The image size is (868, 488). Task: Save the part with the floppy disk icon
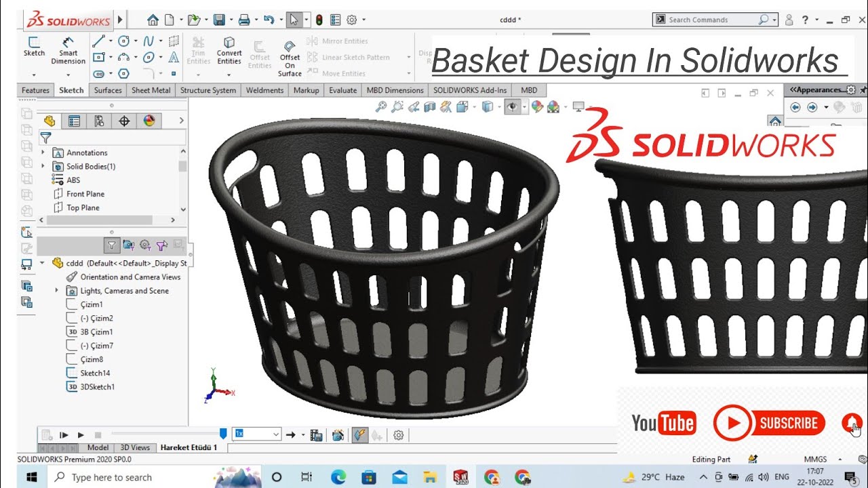(x=218, y=20)
